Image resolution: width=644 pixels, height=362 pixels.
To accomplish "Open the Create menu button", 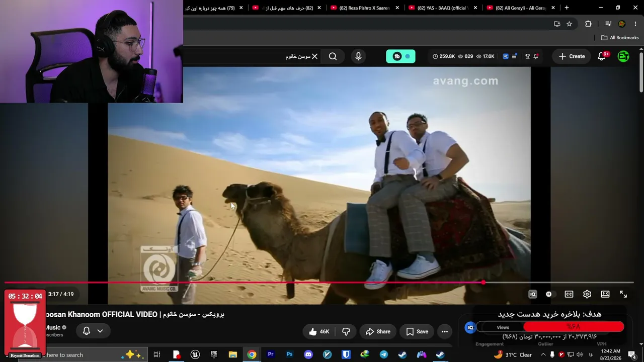I will 572,56.
